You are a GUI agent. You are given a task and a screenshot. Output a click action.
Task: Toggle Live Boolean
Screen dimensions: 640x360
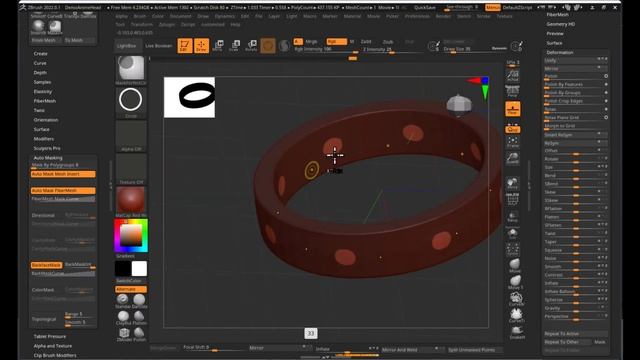pos(159,46)
